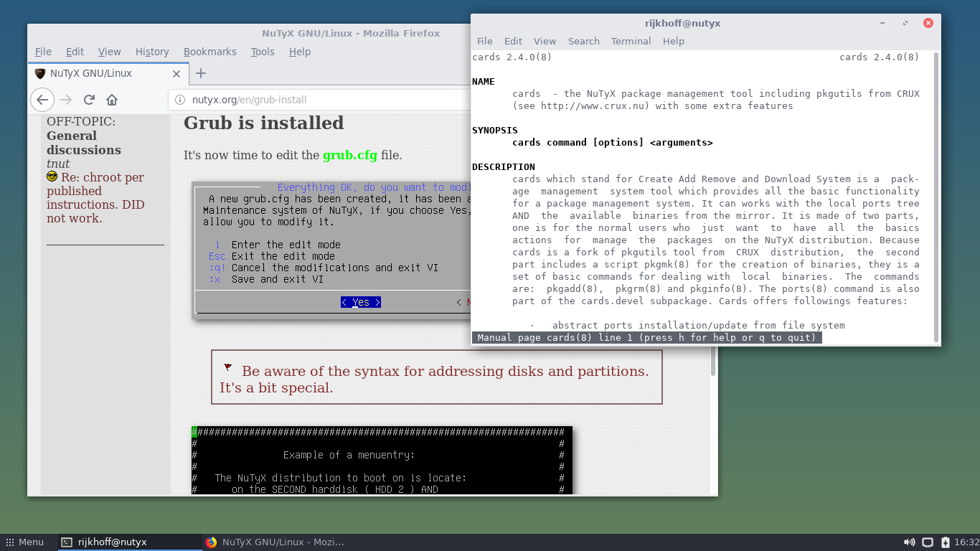Open the Tools menu in Firefox
980x551 pixels.
(x=263, y=52)
